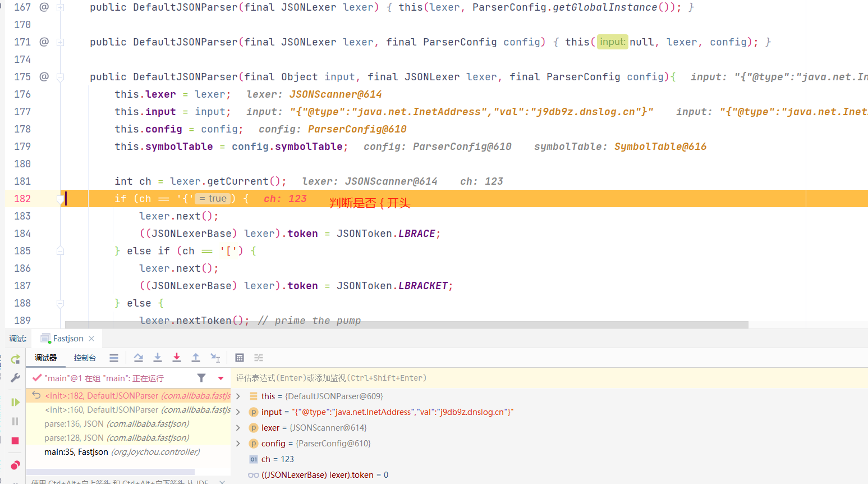Image resolution: width=868 pixels, height=484 pixels.
Task: Open the evaluate expression calculator
Action: 240,358
